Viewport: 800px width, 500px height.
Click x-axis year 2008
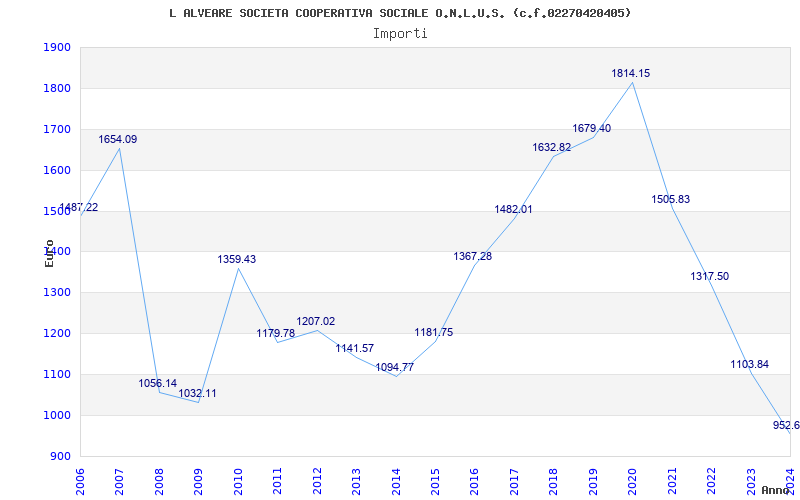159,481
